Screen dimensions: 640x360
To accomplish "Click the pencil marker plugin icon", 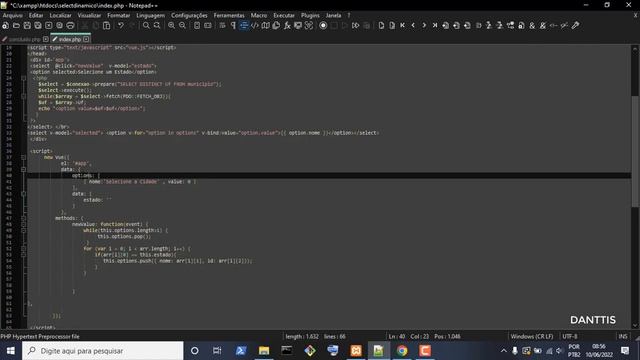I will 576,25.
